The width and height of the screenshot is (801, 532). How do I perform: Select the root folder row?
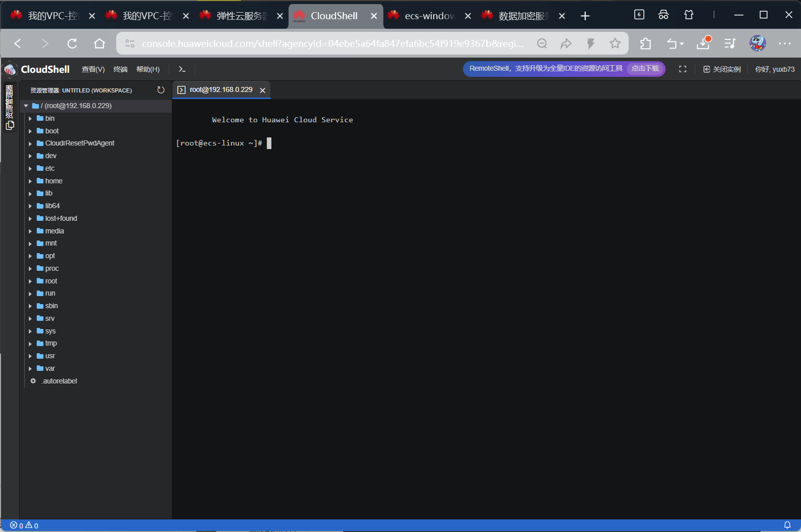[96, 281]
